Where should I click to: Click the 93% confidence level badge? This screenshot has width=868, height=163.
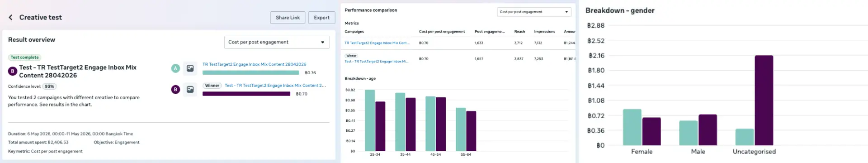[x=49, y=86]
